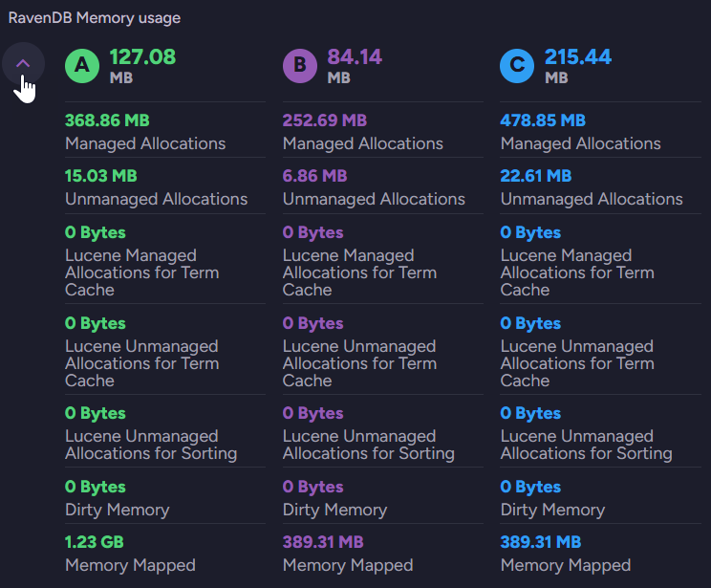Click node A's Lucene Managed Term Cache label

[142, 272]
